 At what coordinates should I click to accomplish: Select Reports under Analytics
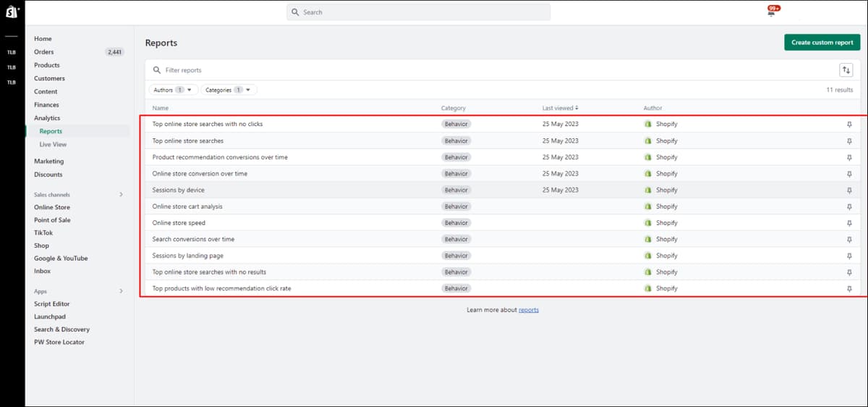pyautogui.click(x=51, y=131)
